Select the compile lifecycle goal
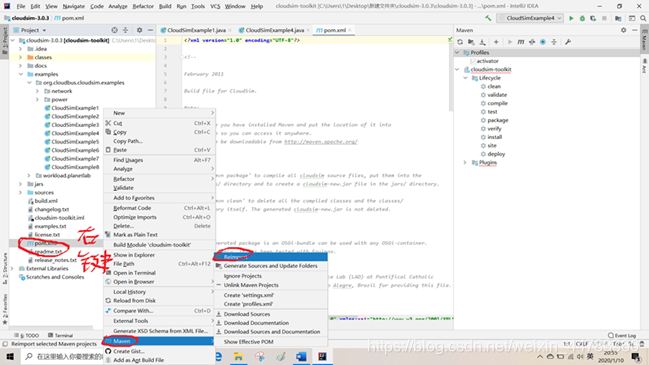This screenshot has width=649, height=365. click(497, 103)
